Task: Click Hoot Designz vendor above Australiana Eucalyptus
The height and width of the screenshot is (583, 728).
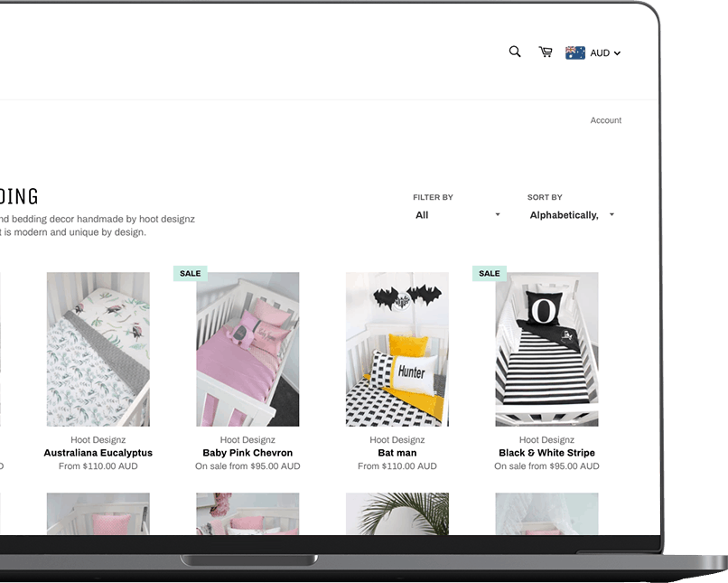Action: pyautogui.click(x=98, y=440)
